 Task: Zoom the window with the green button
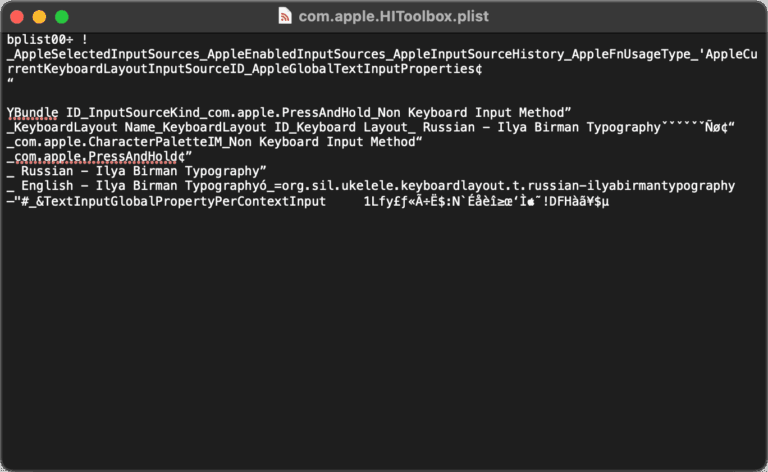point(62,17)
